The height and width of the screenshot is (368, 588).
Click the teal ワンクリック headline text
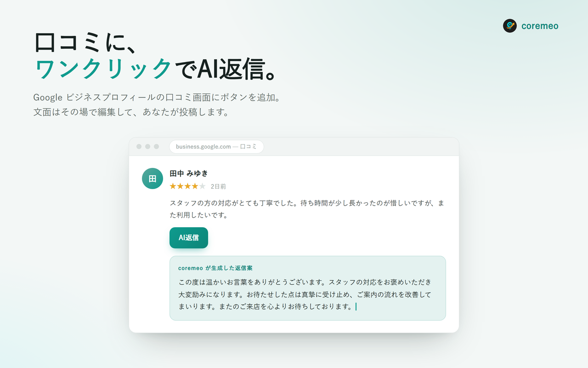tap(103, 69)
